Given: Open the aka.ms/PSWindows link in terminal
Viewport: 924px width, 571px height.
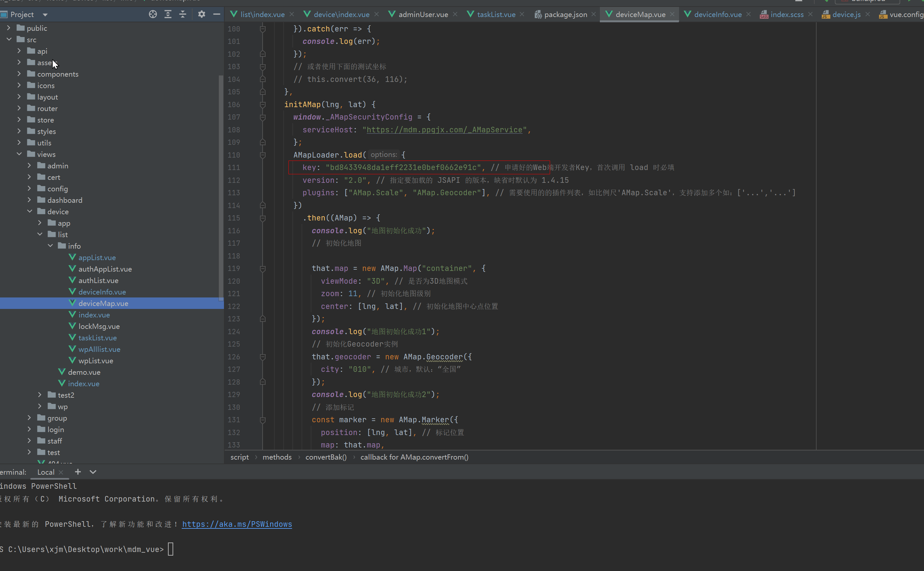Looking at the screenshot, I should 237,524.
